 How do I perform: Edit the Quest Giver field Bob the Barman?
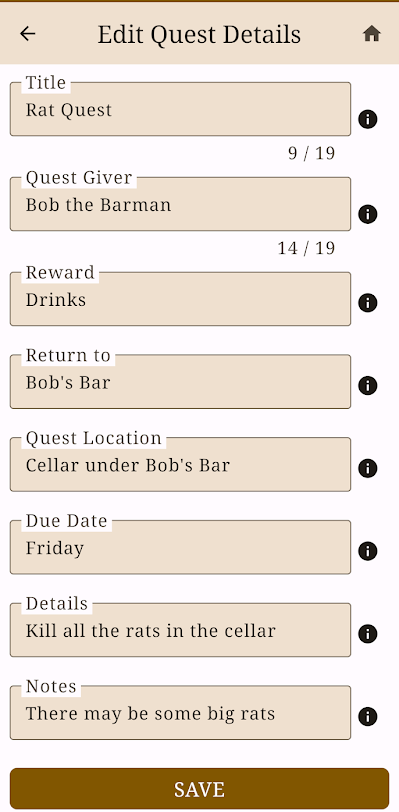coord(180,204)
